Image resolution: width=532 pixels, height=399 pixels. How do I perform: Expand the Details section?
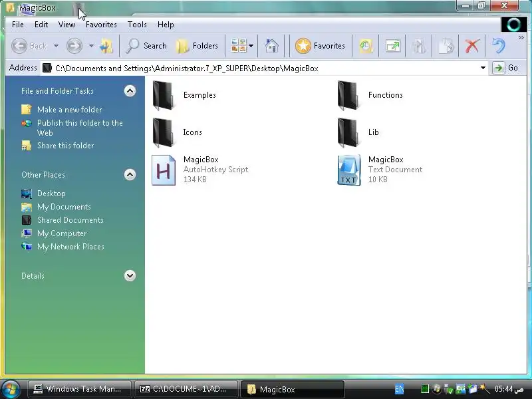tap(130, 276)
